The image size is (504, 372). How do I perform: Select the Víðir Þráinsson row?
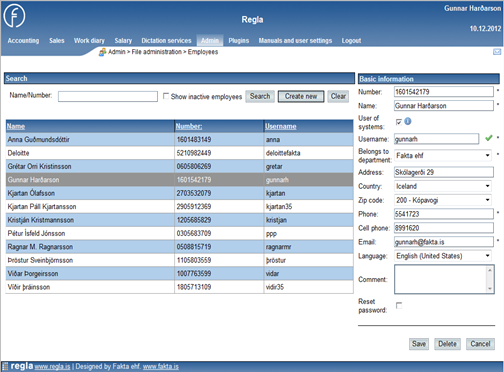click(x=179, y=287)
